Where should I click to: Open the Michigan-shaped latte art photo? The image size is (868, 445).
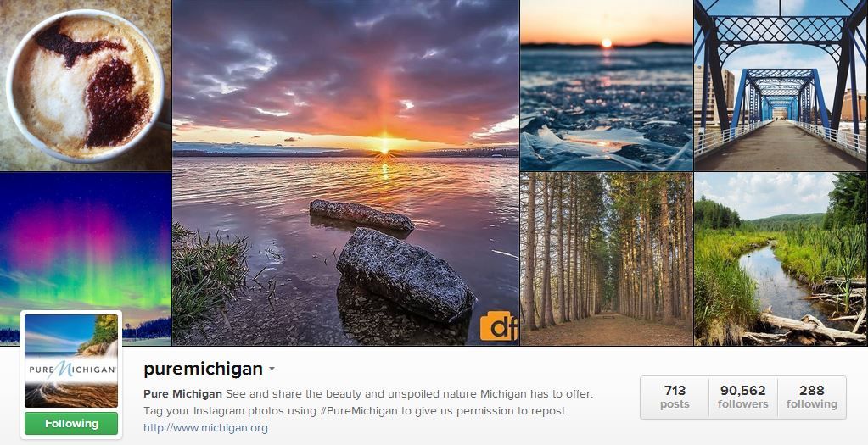[x=85, y=85]
